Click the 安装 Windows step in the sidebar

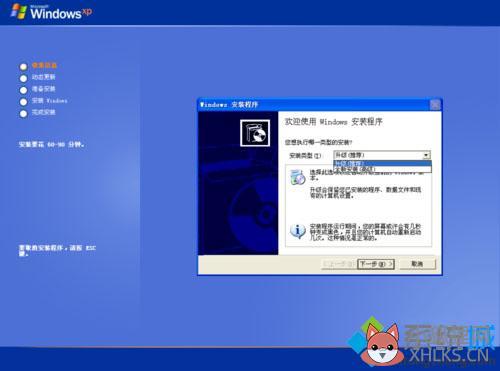point(50,100)
